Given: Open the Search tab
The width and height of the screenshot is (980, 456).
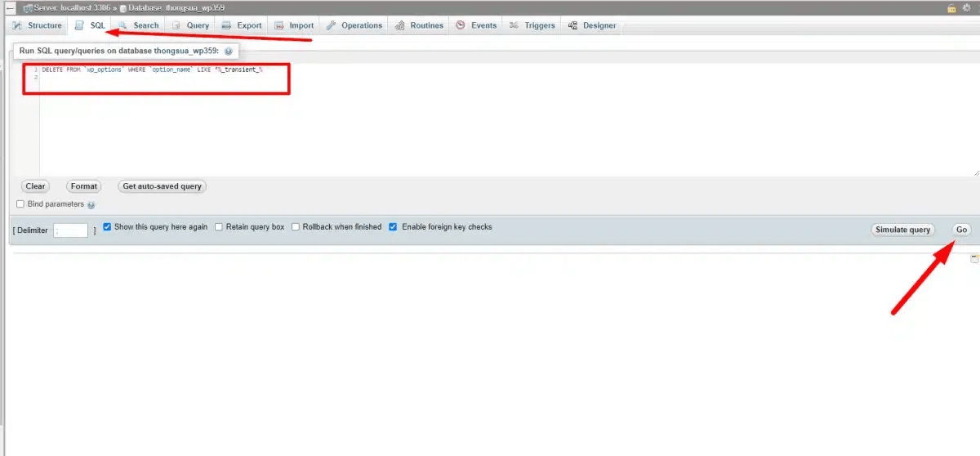Looking at the screenshot, I should 138,25.
